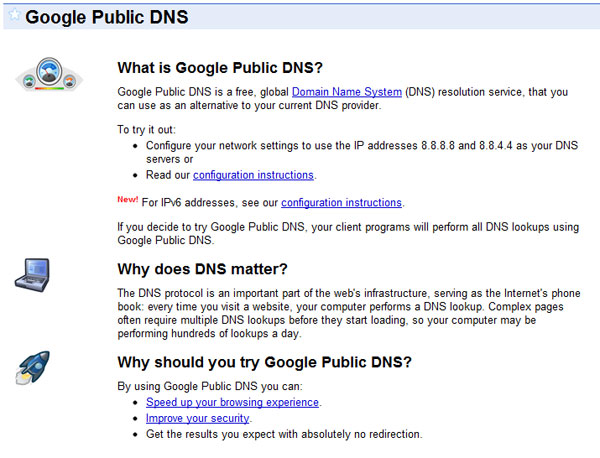Click the red New! label
600x458 pixels.
(128, 199)
